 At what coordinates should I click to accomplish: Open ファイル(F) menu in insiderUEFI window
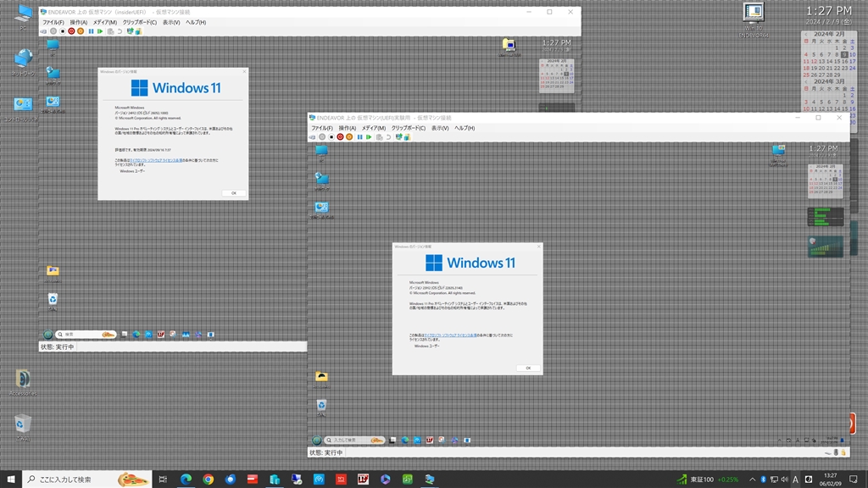pos(53,22)
